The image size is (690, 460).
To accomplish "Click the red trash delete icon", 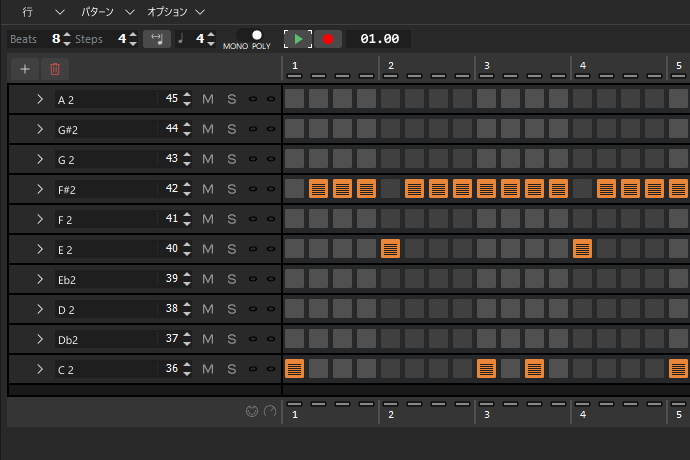I will 55,69.
